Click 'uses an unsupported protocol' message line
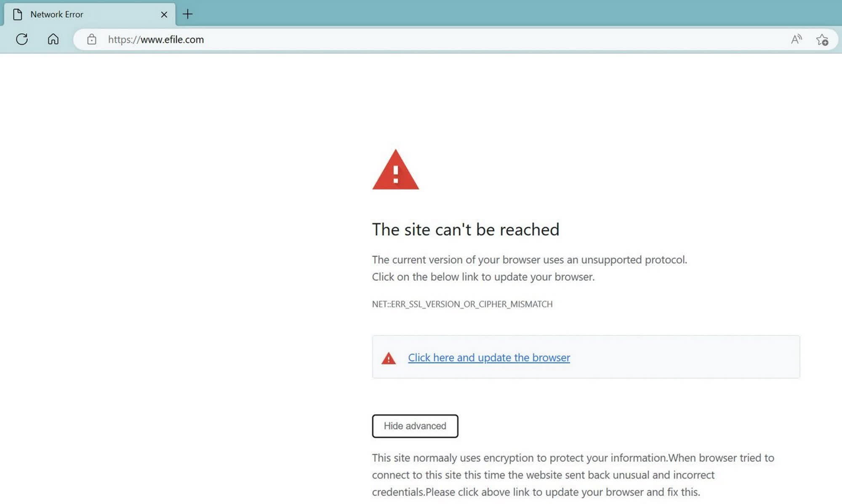The width and height of the screenshot is (842, 504). pyautogui.click(x=529, y=260)
